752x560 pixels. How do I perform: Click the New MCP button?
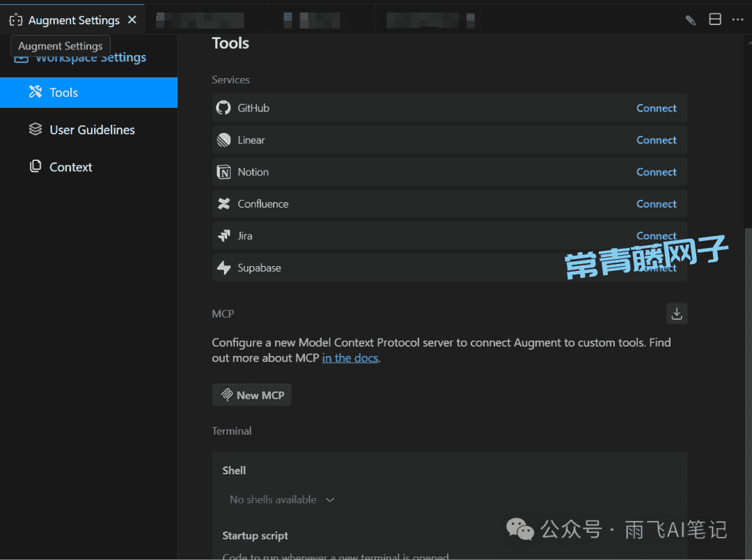pyautogui.click(x=252, y=395)
